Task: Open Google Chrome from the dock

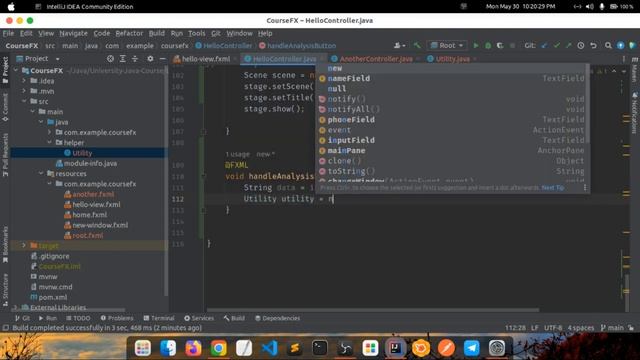Action: pos(219,348)
